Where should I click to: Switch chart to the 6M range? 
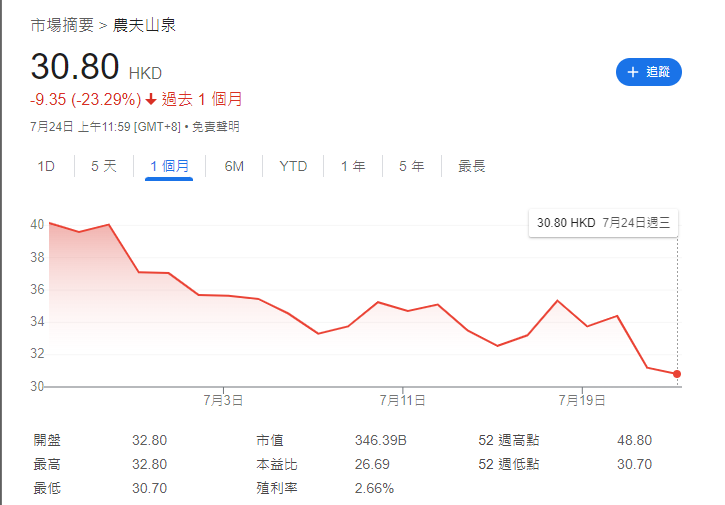tap(234, 166)
